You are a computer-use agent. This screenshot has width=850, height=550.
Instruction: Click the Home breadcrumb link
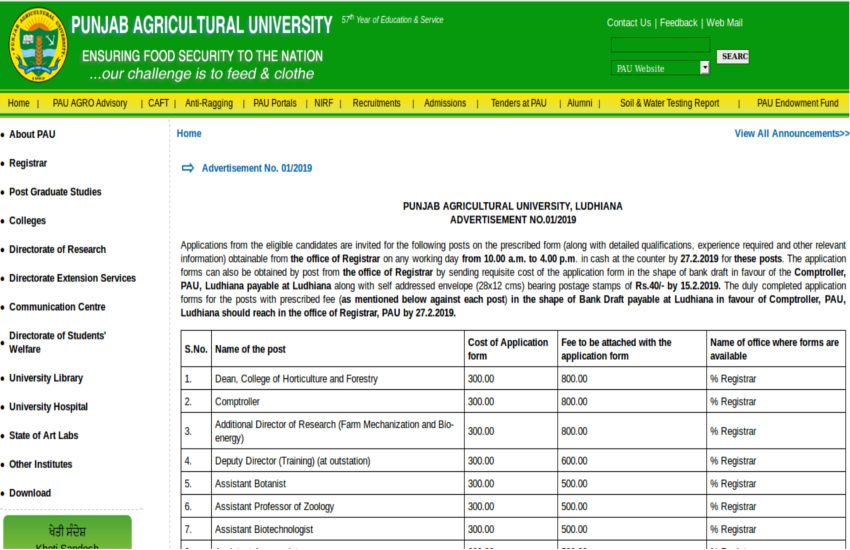point(189,133)
